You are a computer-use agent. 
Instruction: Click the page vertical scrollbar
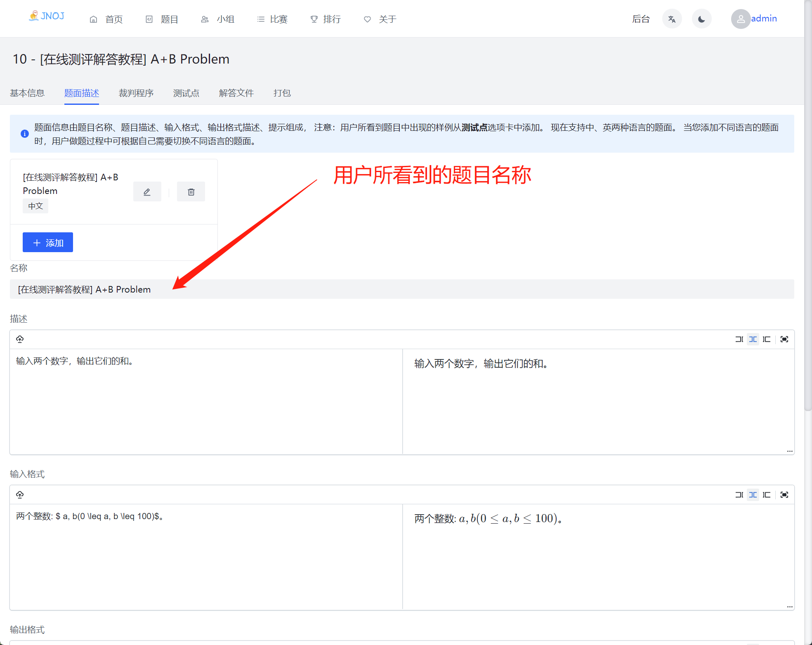tap(808, 206)
